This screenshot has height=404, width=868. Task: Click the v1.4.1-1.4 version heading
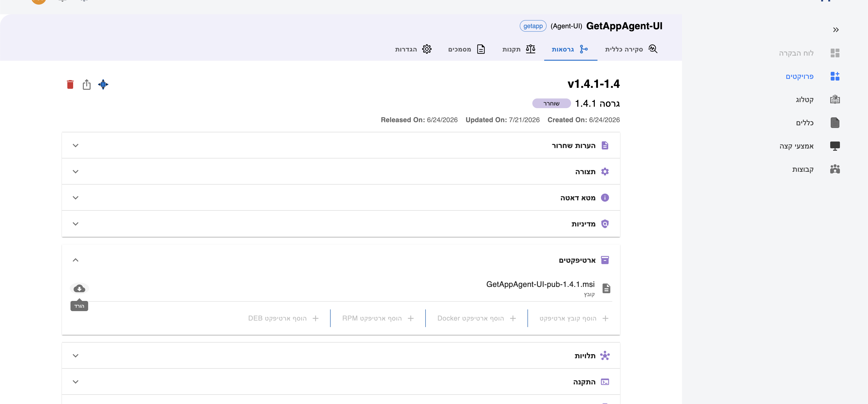click(593, 84)
